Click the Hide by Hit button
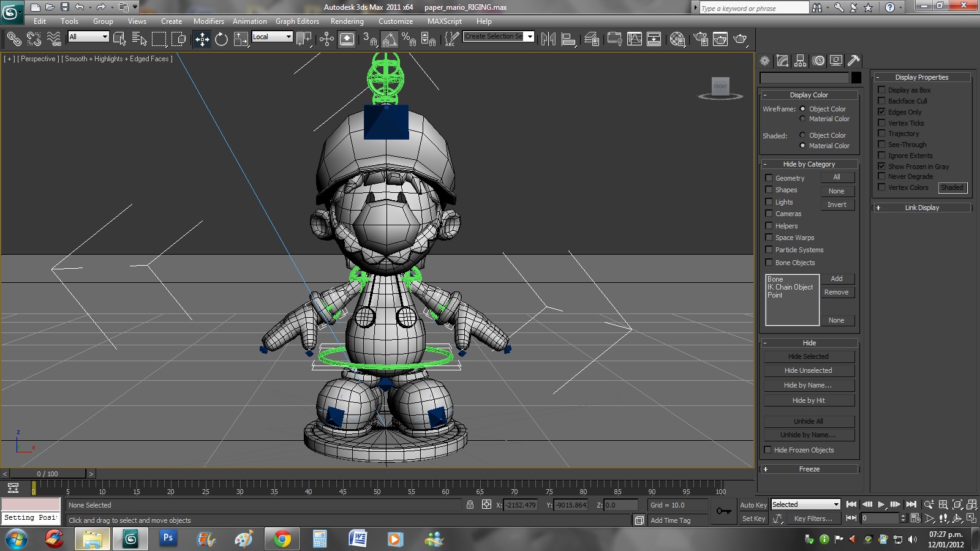 click(809, 400)
